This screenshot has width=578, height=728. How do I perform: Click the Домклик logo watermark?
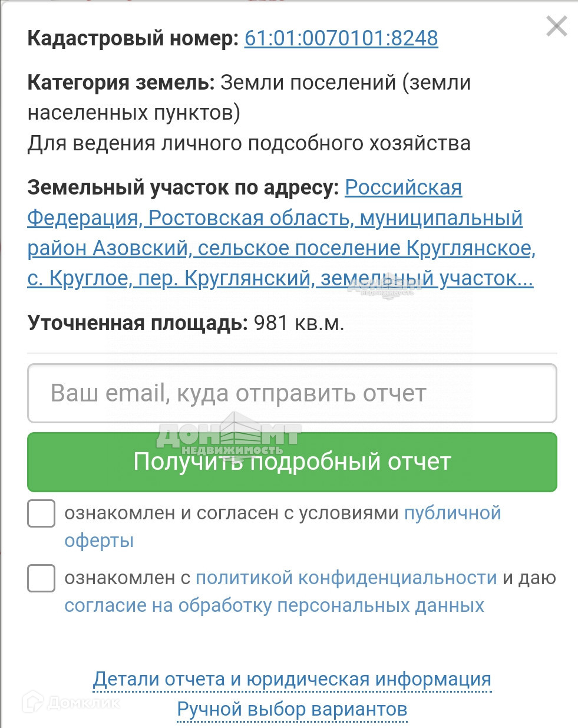tap(71, 702)
